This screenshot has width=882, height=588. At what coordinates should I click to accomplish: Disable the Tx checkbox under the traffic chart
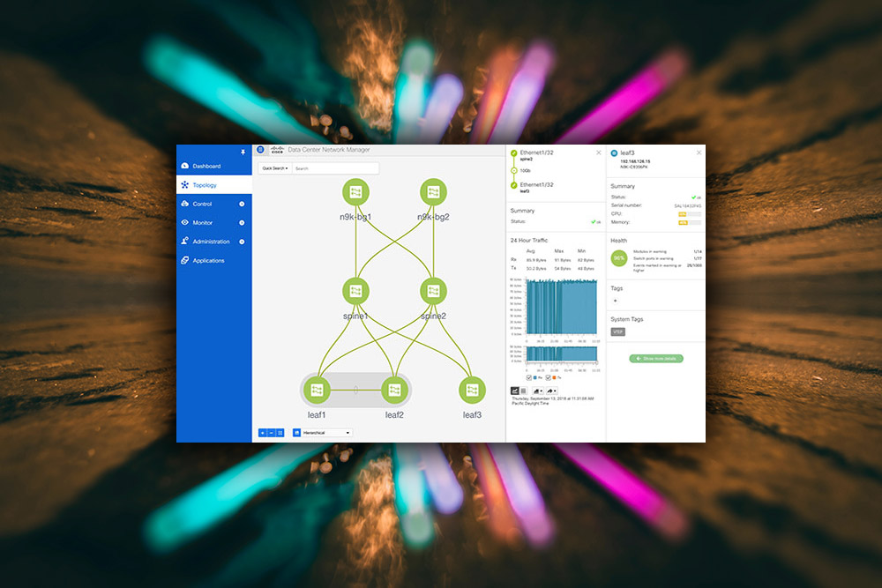pyautogui.click(x=548, y=377)
